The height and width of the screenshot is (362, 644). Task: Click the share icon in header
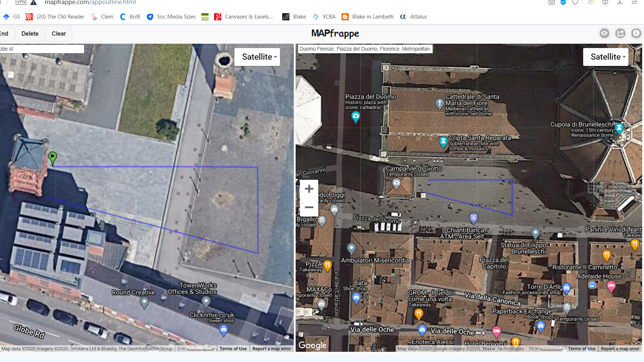(621, 34)
